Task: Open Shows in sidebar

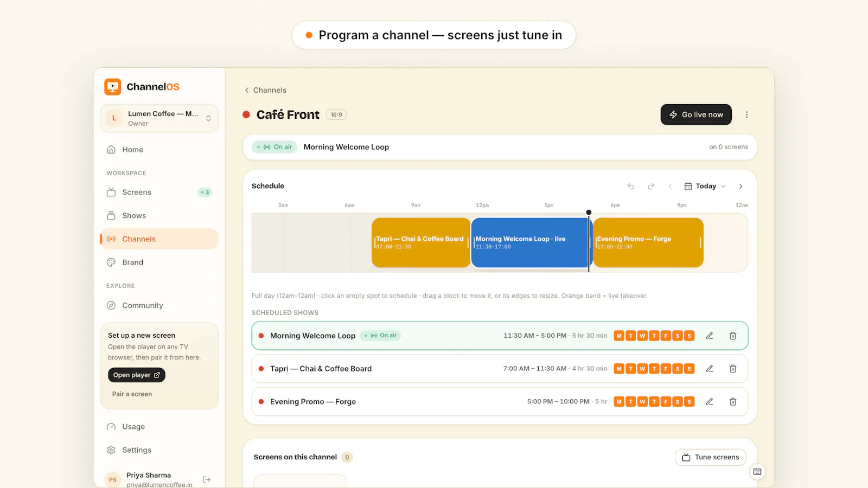Action: click(x=159, y=216)
